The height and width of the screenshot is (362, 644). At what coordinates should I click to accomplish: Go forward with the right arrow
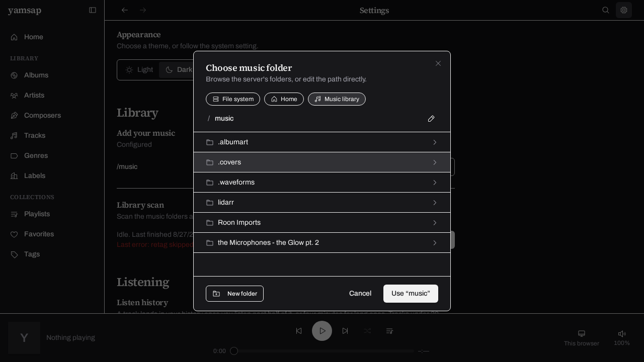[x=143, y=10]
